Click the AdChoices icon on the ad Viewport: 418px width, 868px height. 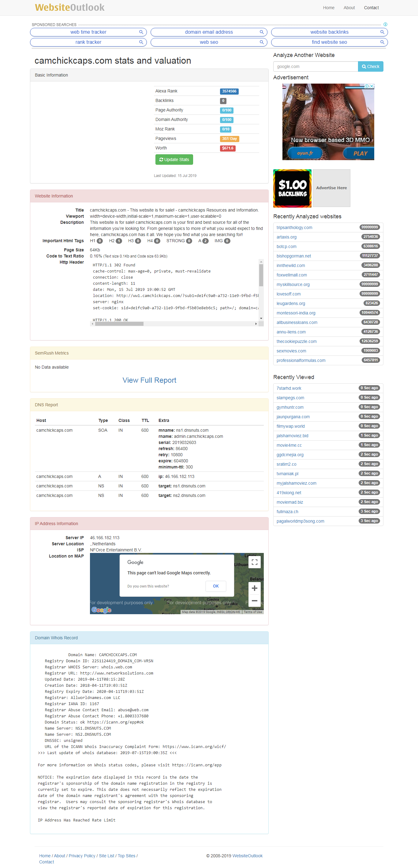pyautogui.click(x=367, y=86)
